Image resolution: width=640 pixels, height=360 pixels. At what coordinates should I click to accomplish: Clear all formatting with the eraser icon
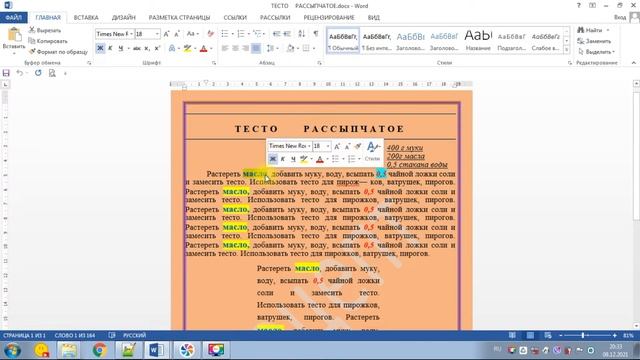pos(211,34)
